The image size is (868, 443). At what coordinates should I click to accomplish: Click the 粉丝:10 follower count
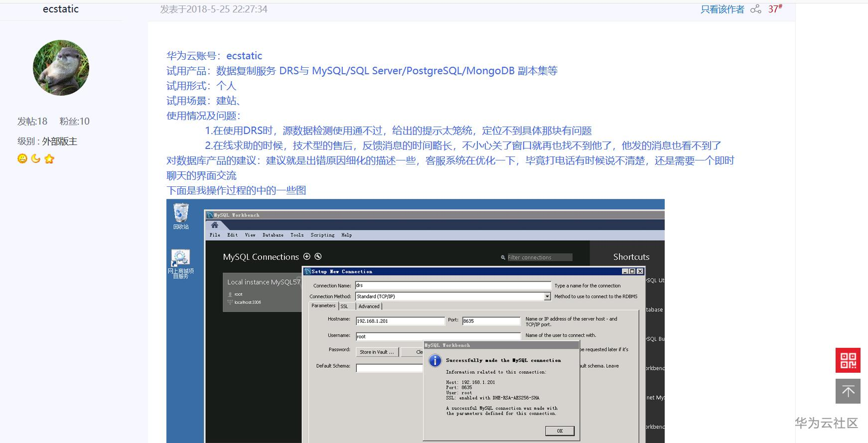click(74, 121)
